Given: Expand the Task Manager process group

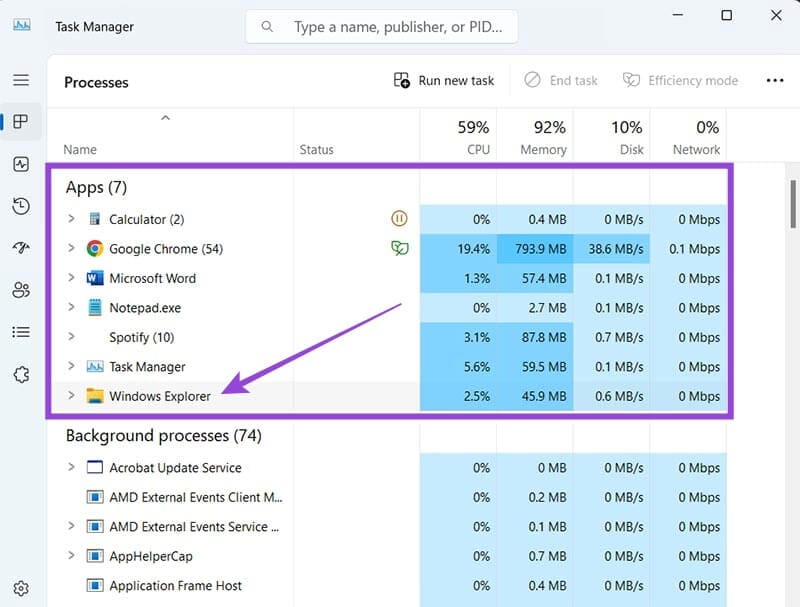Looking at the screenshot, I should click(71, 366).
